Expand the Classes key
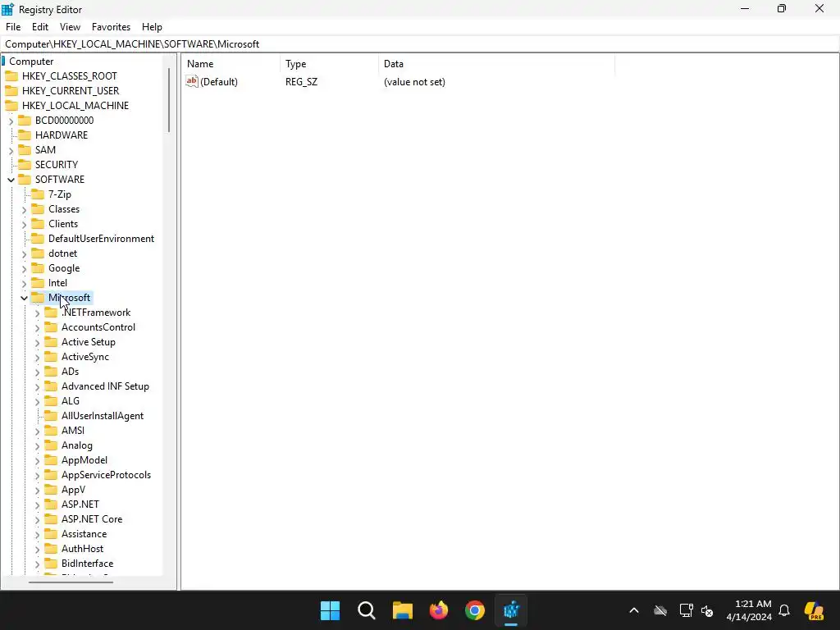This screenshot has height=630, width=840. [24, 209]
